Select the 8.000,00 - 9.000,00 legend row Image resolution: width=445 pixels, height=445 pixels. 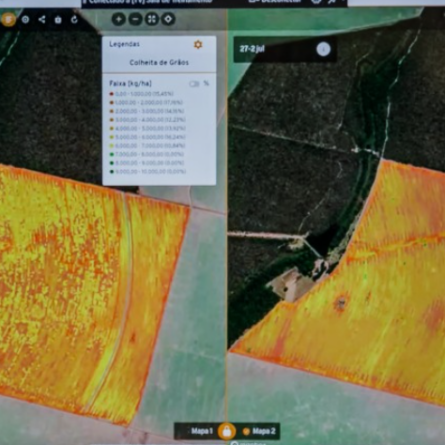146,163
